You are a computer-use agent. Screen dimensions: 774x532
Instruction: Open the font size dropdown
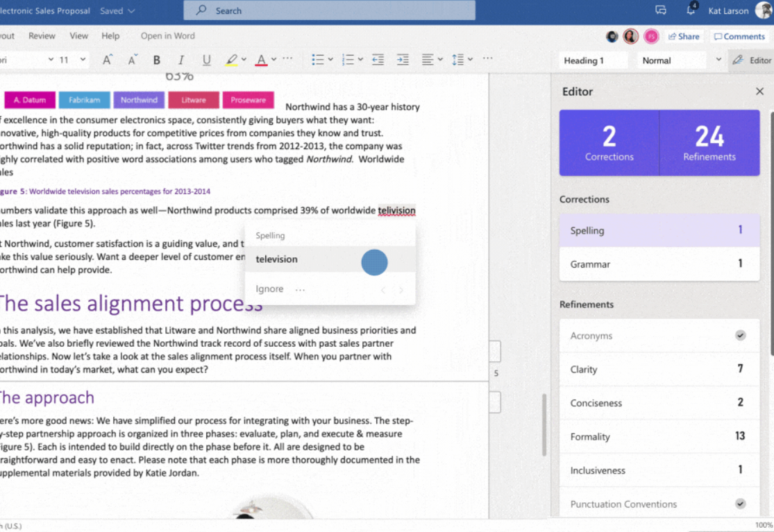click(x=83, y=60)
